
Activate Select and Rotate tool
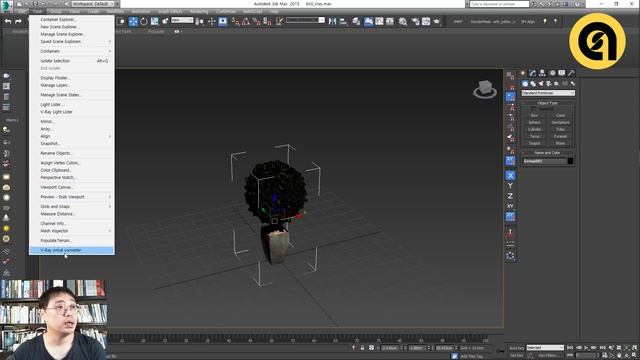coord(144,21)
